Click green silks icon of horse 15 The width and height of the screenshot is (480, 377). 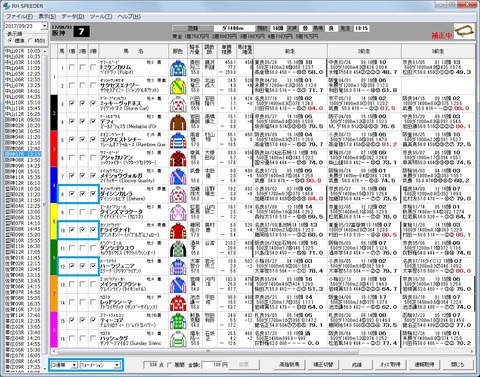(x=178, y=321)
